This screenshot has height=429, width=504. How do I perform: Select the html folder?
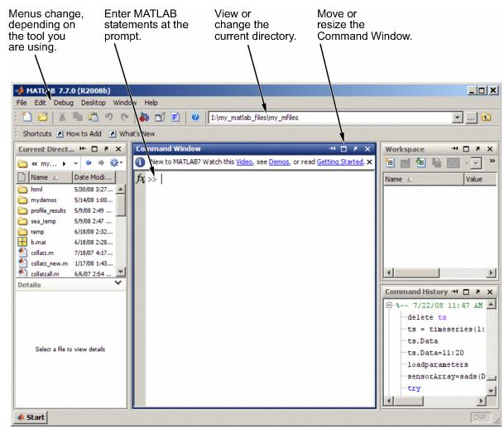point(36,190)
